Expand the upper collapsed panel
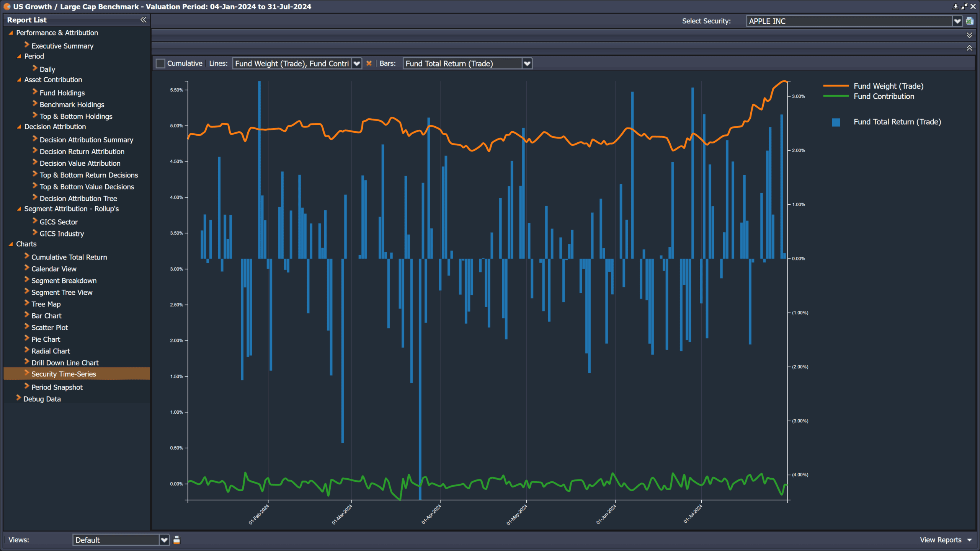980x551 pixels. 969,35
